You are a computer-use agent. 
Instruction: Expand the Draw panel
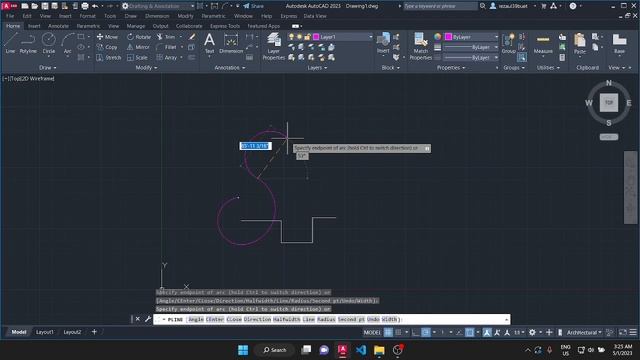[x=48, y=68]
